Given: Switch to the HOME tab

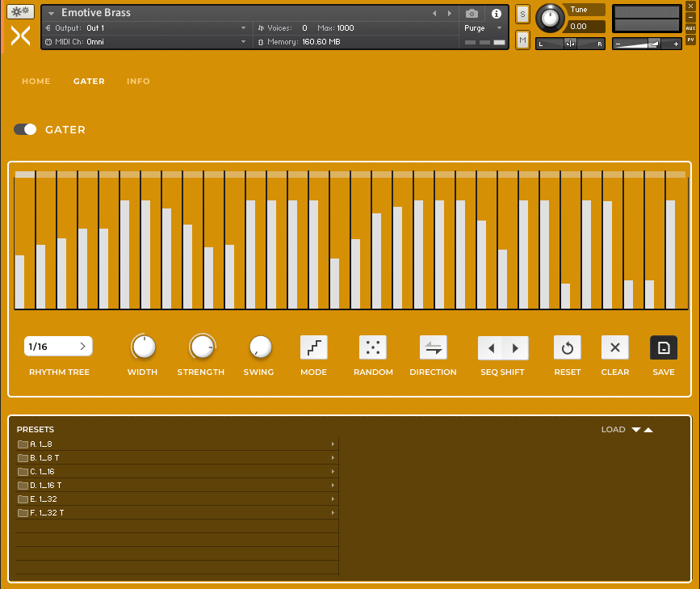Looking at the screenshot, I should 36,82.
